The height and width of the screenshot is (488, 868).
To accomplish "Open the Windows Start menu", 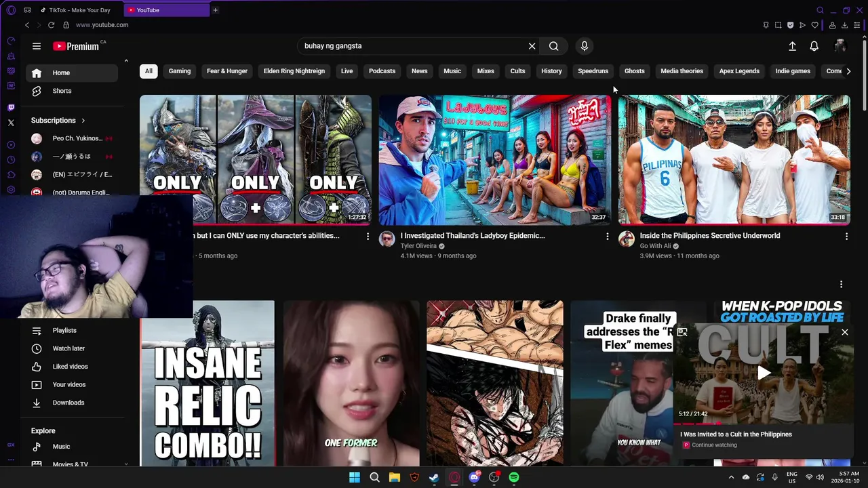I will point(355,478).
